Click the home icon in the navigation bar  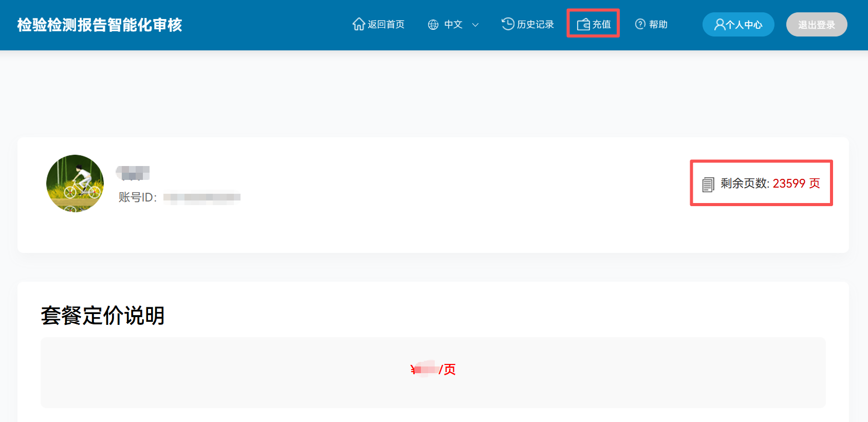click(x=358, y=24)
